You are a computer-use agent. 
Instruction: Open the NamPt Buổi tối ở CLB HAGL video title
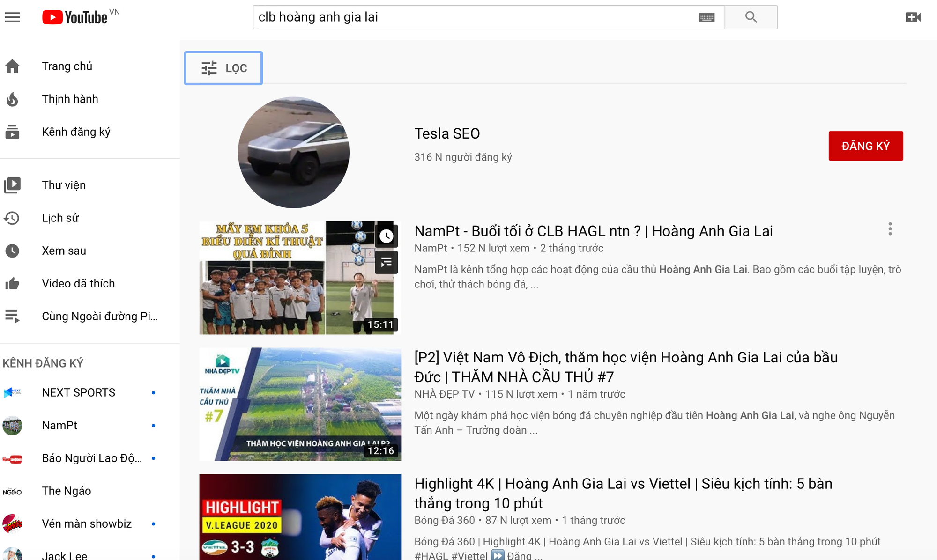tap(594, 231)
